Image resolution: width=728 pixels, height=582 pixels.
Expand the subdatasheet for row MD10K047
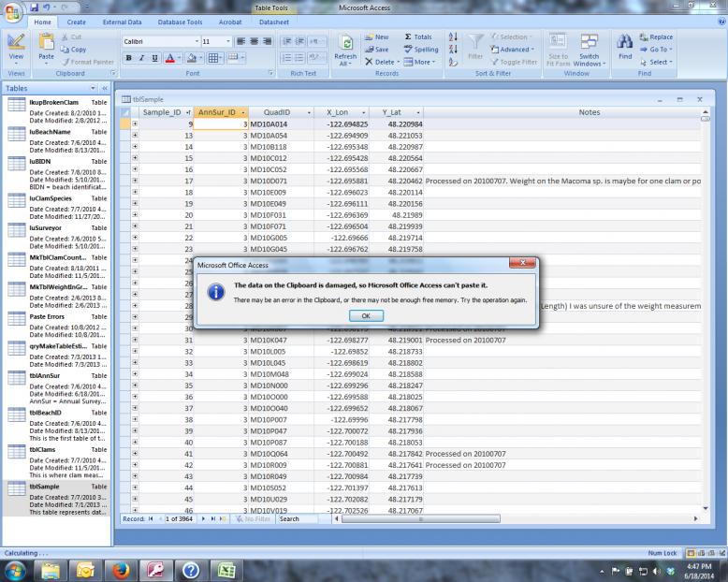tap(135, 340)
